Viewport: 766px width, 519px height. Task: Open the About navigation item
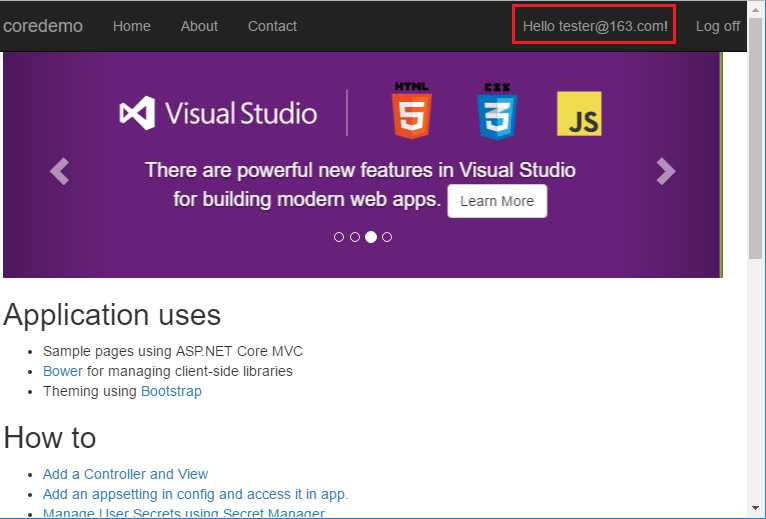pos(199,26)
